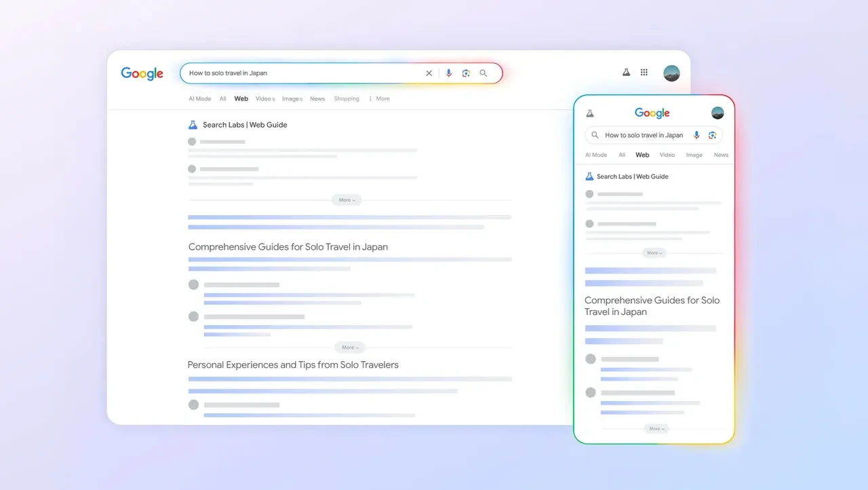Click the desktop search magnifier icon

tap(484, 73)
